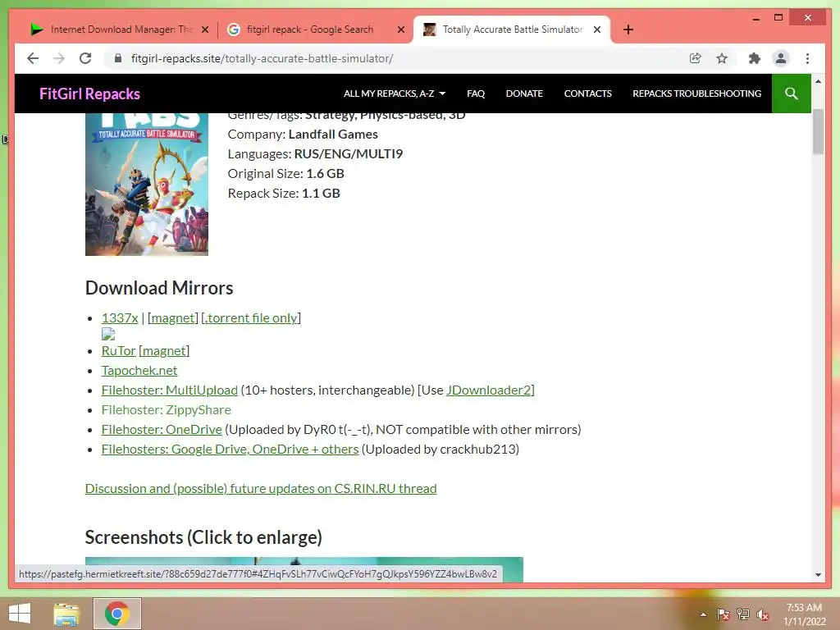Go to the FitGirl Repacks home logo
The width and height of the screenshot is (840, 630).
89,94
